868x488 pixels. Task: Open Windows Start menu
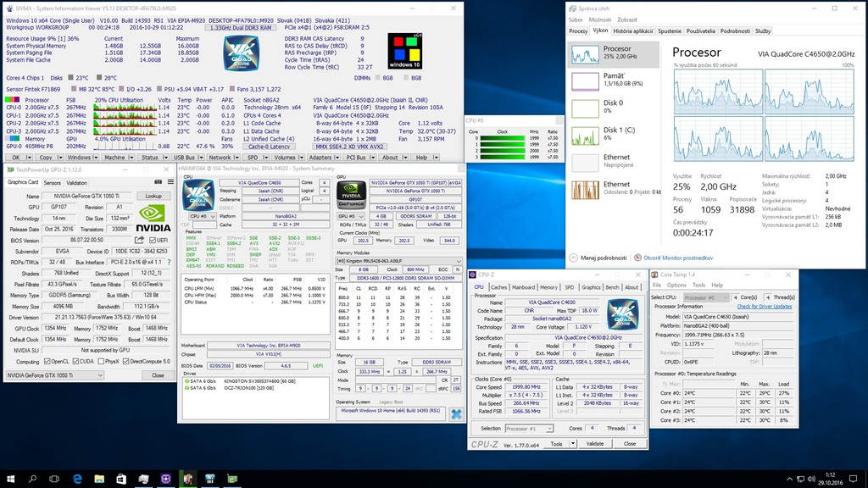coord(10,479)
